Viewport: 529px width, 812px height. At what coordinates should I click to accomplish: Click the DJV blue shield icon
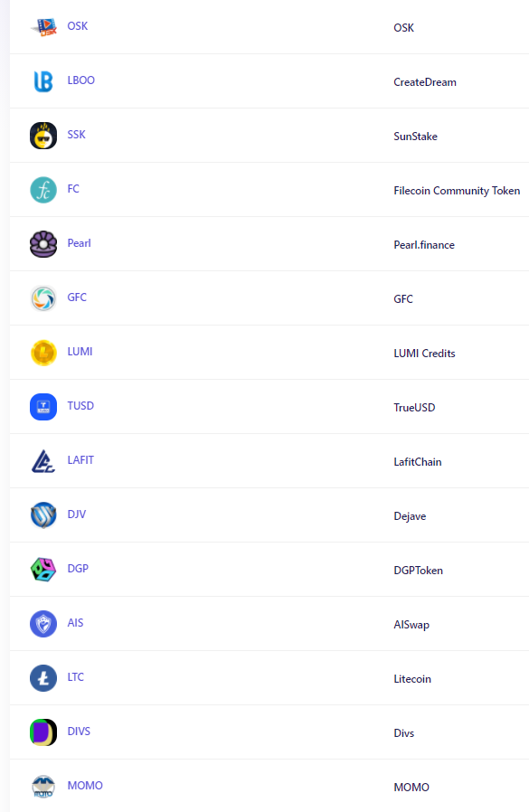(43, 515)
